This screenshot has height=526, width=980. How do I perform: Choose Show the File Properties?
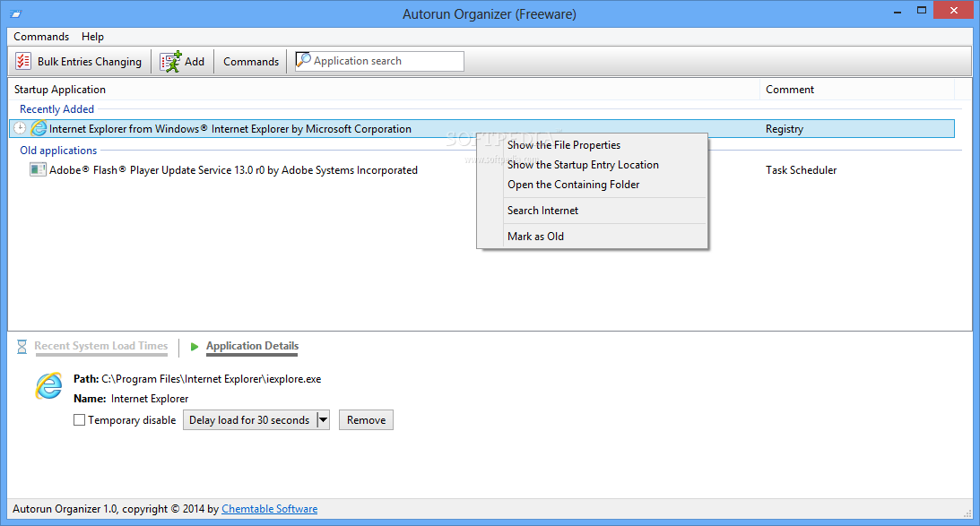pyautogui.click(x=564, y=145)
